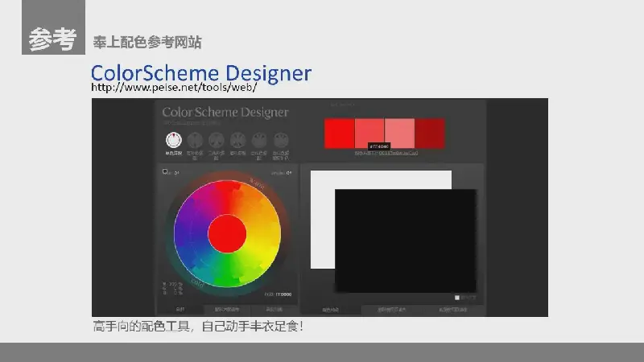644x362 pixels.
Task: Click the hue icon above the color wheel
Action: pos(165,171)
